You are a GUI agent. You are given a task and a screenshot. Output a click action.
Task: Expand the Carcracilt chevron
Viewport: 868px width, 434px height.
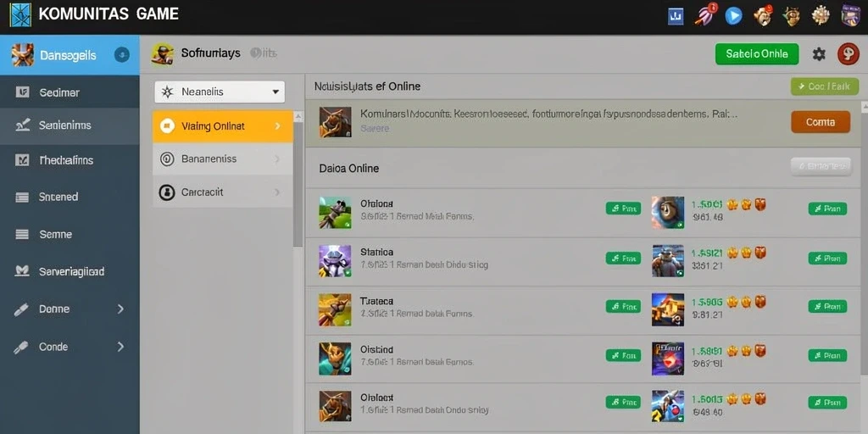point(277,192)
